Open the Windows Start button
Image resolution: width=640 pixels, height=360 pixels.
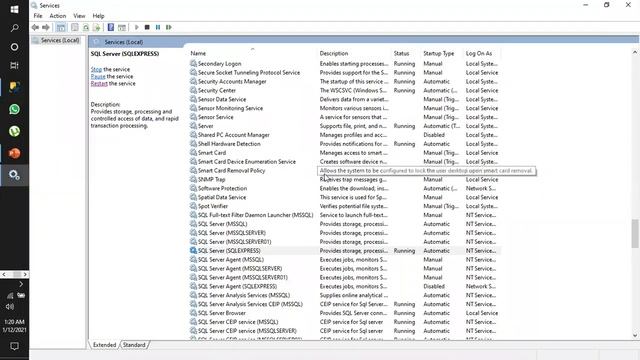coord(14,9)
